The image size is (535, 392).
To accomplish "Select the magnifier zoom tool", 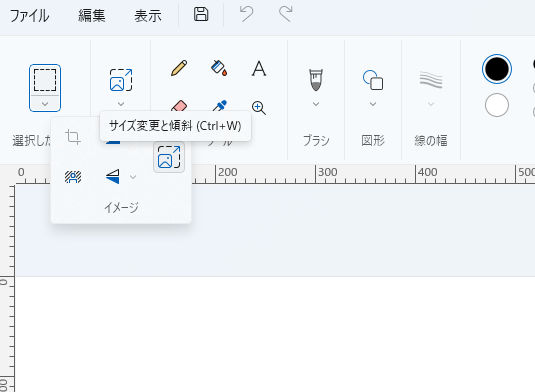I will (259, 108).
